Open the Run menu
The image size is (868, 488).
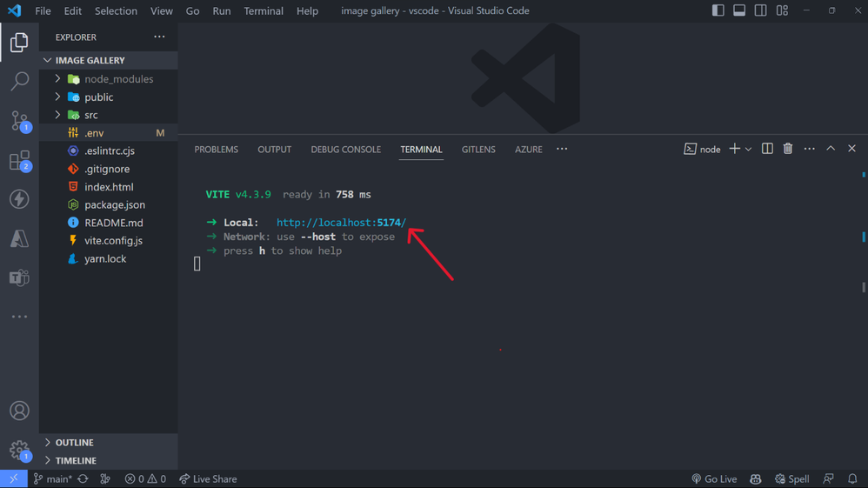click(x=222, y=11)
